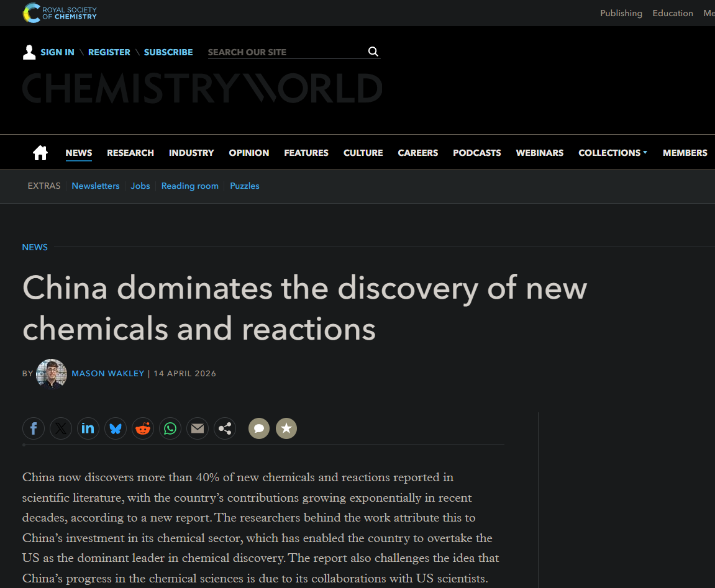Open the Education top link
Image resolution: width=715 pixels, height=588 pixels.
click(x=673, y=13)
